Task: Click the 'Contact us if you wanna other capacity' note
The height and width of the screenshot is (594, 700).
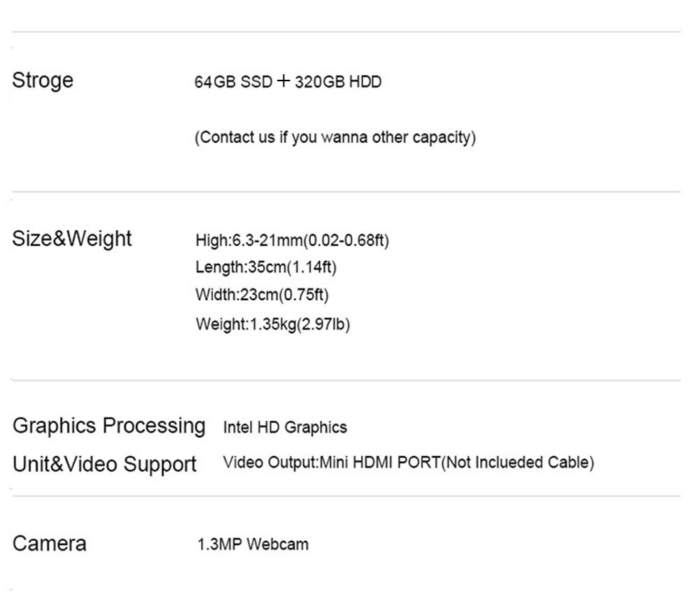Action: 335,137
